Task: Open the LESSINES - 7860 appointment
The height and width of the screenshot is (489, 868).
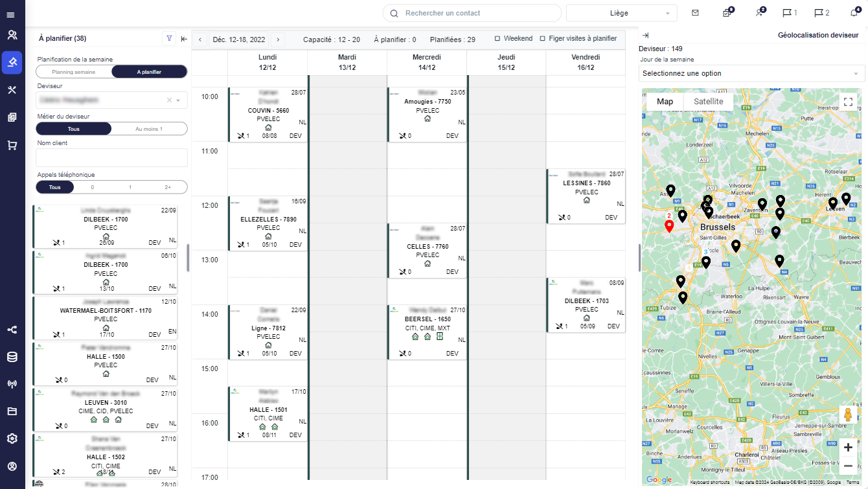Action: (x=586, y=196)
